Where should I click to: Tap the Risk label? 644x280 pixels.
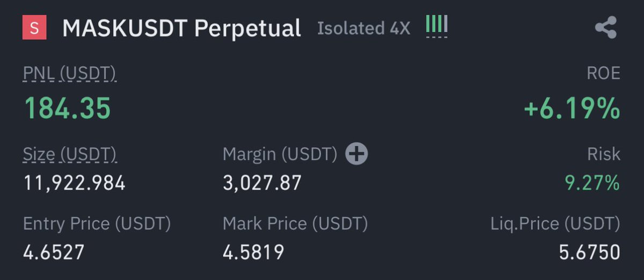(x=604, y=155)
